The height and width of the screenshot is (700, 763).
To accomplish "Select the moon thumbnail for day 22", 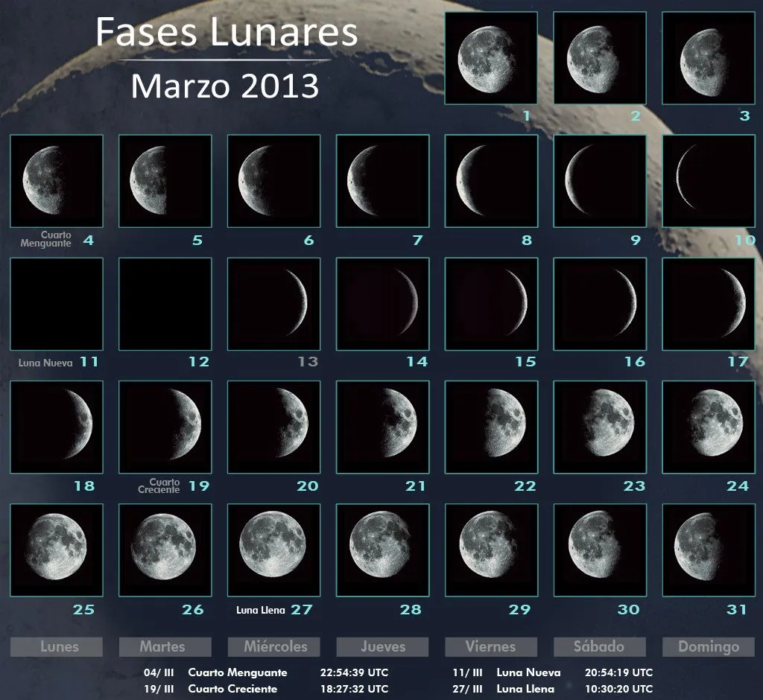I will 492,427.
